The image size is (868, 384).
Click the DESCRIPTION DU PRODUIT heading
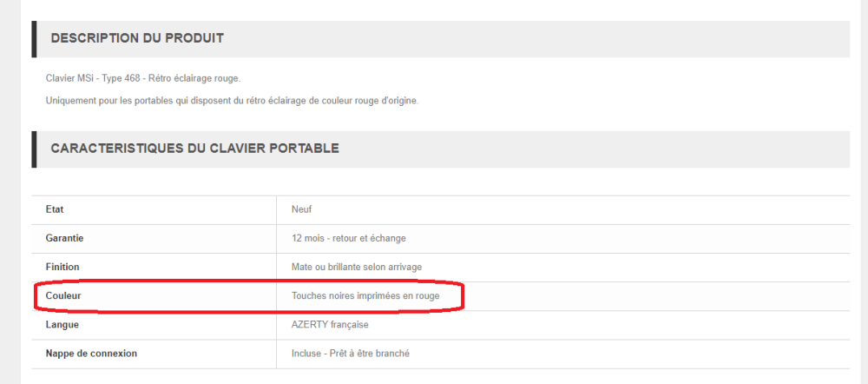pyautogui.click(x=137, y=38)
